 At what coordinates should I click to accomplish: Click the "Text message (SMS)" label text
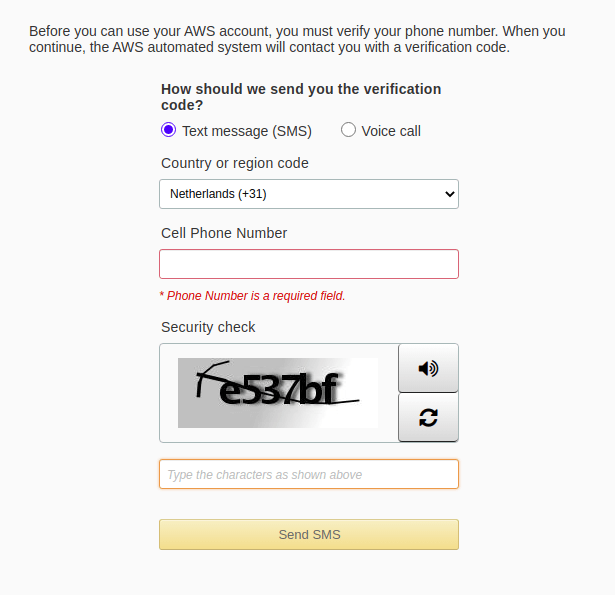pos(246,131)
